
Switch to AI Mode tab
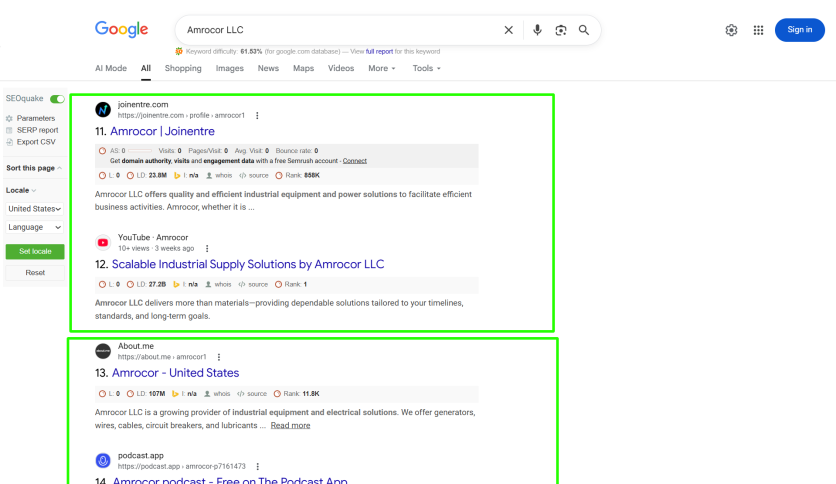[111, 68]
